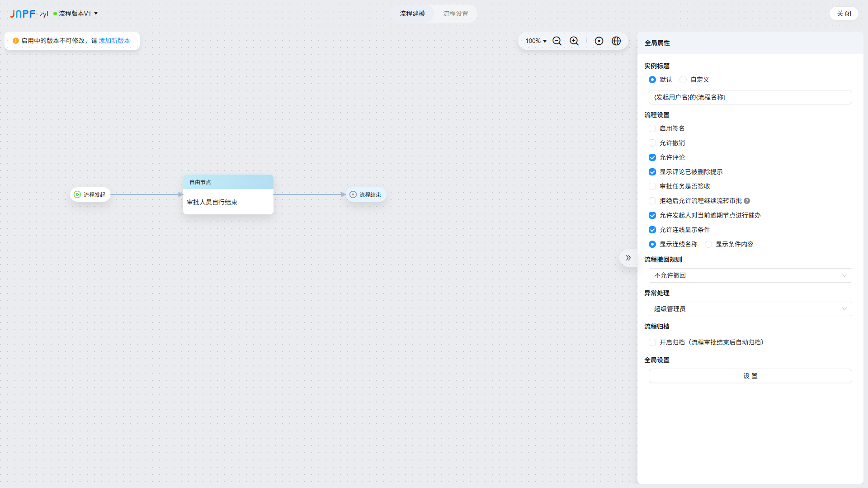Click the zoom in magnifier icon

coord(574,41)
